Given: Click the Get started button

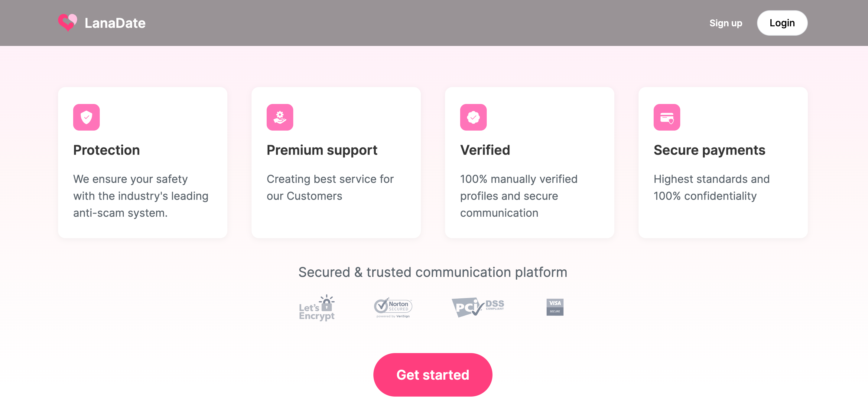Looking at the screenshot, I should coord(433,375).
